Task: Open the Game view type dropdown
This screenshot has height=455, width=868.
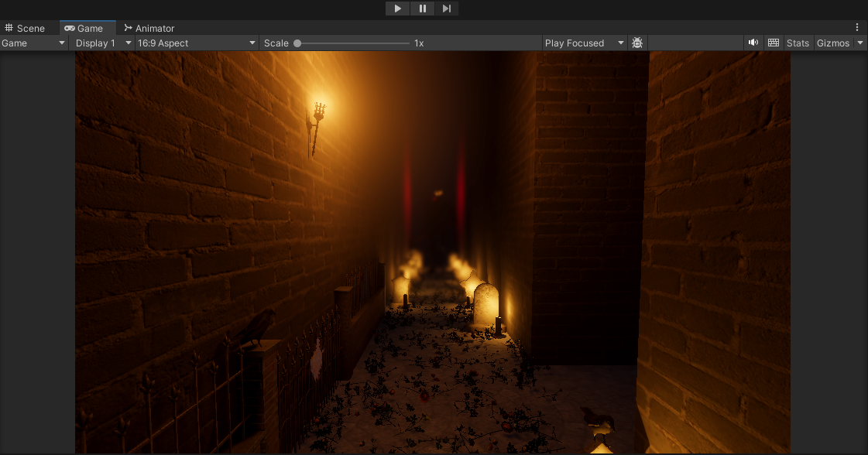Action: [34, 43]
